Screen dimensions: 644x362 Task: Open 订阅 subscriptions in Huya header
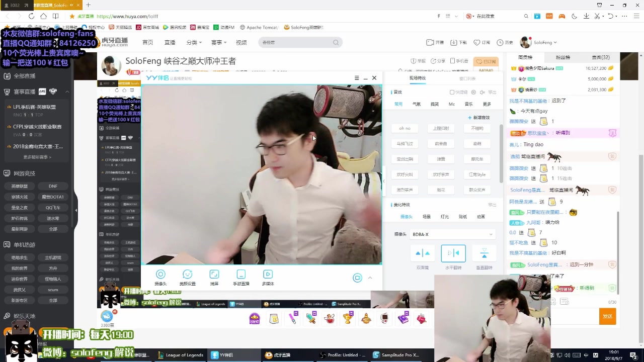482,42
